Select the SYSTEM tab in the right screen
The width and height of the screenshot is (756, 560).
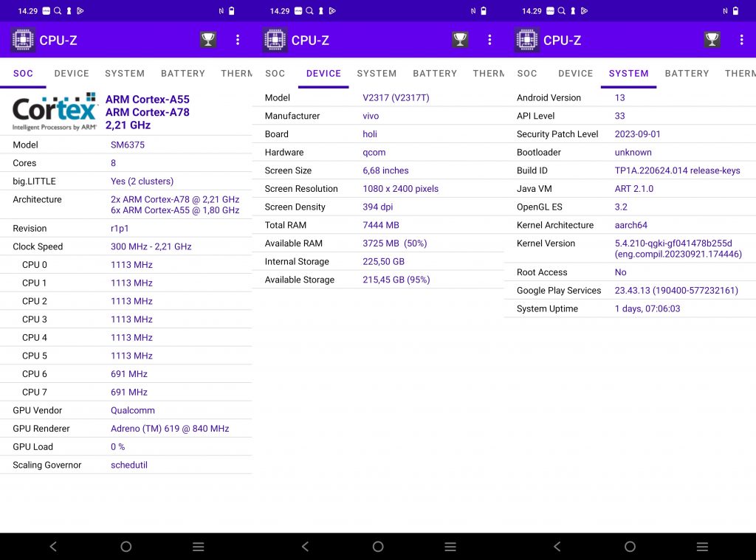coord(629,73)
